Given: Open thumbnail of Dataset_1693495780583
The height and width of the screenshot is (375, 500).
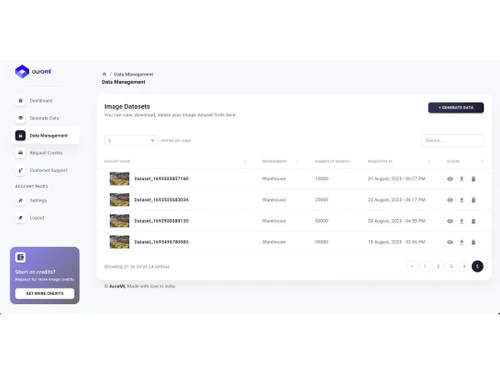Looking at the screenshot, I should 119,242.
